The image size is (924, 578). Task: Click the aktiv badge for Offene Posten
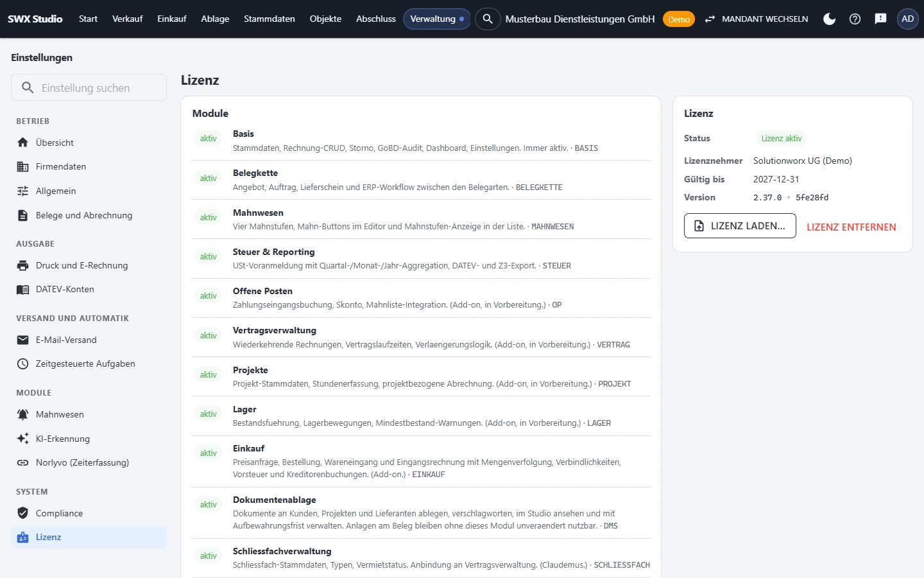pos(209,295)
